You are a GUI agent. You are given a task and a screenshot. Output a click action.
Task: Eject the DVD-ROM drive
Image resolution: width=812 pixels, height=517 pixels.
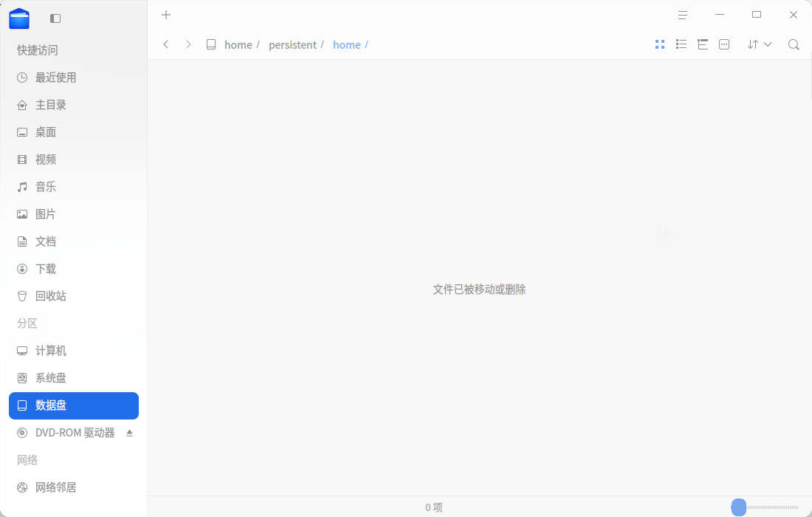pyautogui.click(x=129, y=433)
